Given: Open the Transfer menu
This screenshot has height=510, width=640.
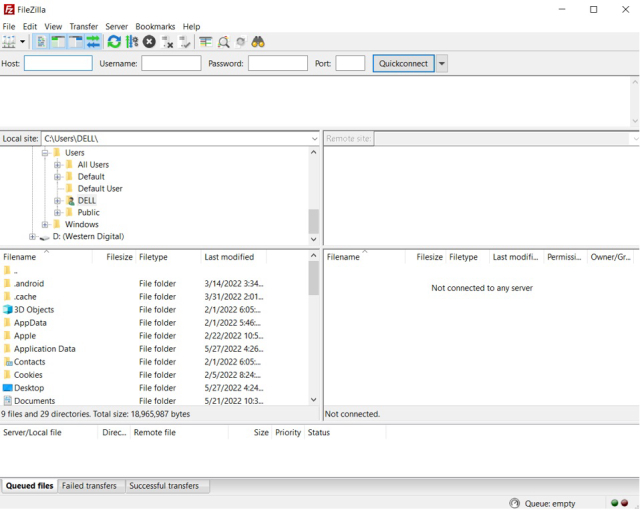Looking at the screenshot, I should coord(84,27).
